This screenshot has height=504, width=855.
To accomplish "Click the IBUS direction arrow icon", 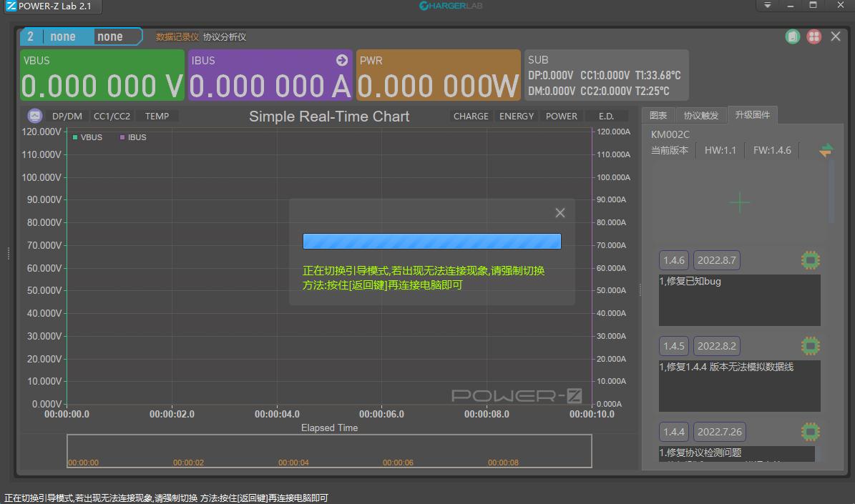I will coord(341,60).
